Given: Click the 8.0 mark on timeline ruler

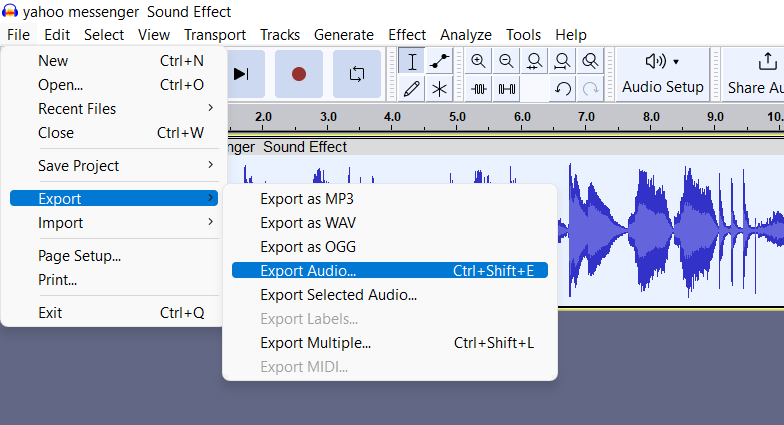Looking at the screenshot, I should tap(652, 117).
